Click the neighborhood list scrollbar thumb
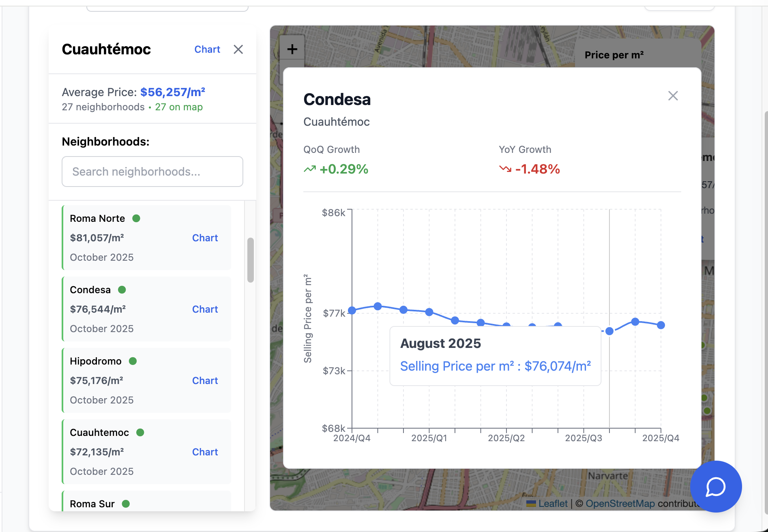 tap(251, 260)
